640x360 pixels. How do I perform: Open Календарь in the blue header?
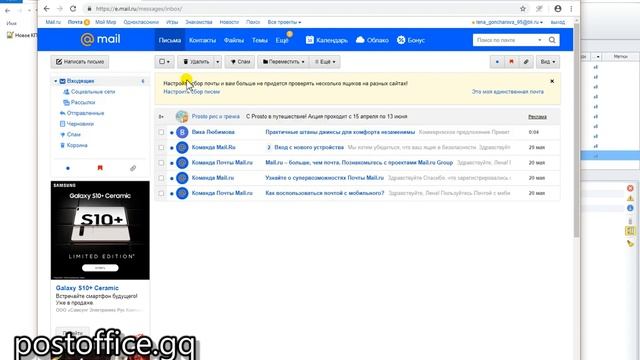point(327,40)
